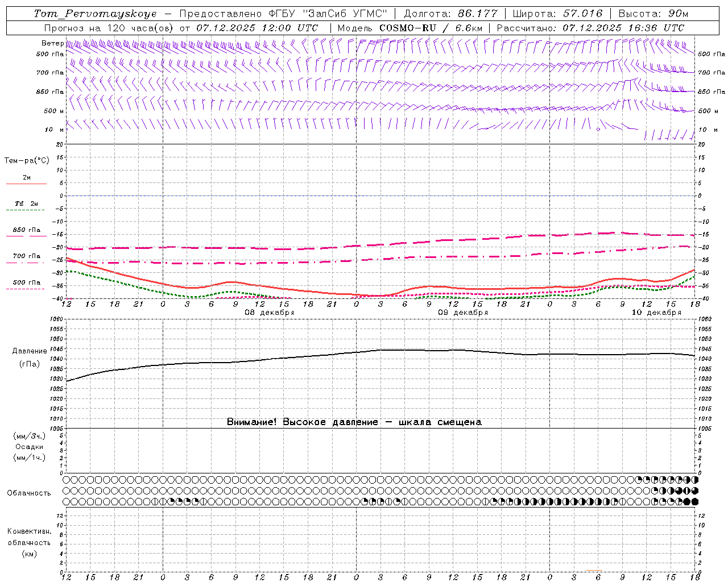This screenshot has height=582, width=728.
Task: Click the 700 гПа temperature legend entry
Action: pos(27,256)
